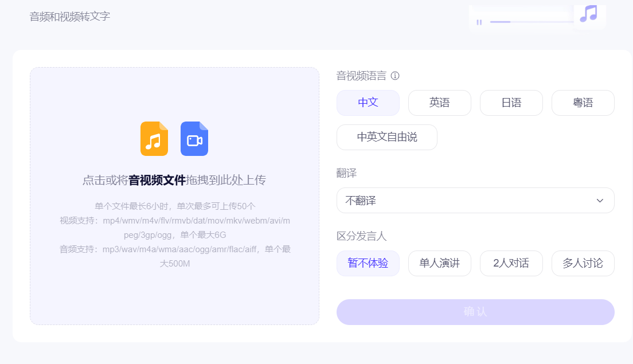Click the 确认 confirm button
The width and height of the screenshot is (633, 364).
click(475, 312)
